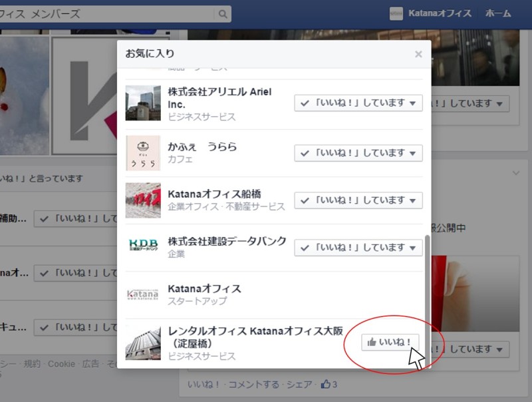Open Cookie link in page footer
This screenshot has height=402, width=532.
pos(61,364)
